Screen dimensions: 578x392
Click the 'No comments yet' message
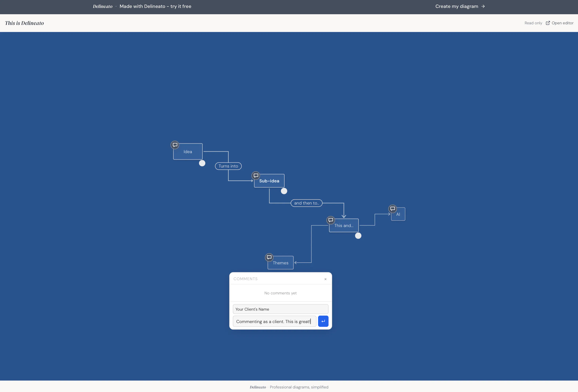280,293
